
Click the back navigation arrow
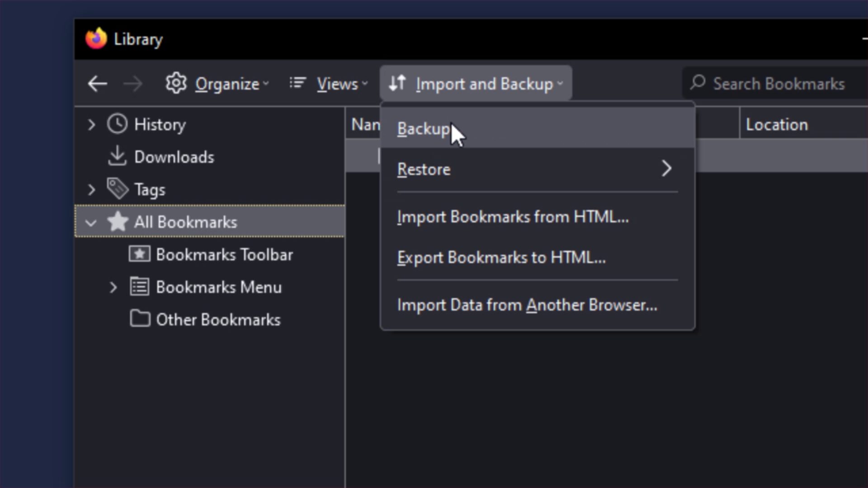(97, 83)
